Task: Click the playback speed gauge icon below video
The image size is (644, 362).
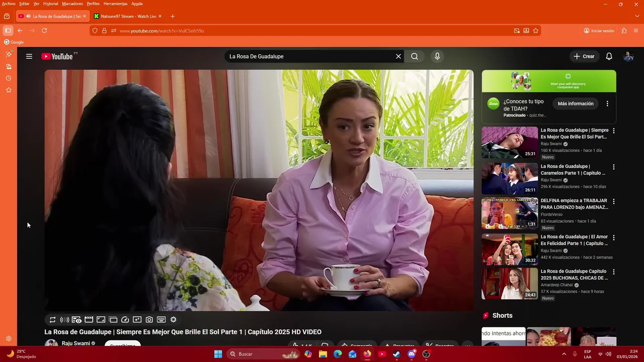Action: point(125,320)
